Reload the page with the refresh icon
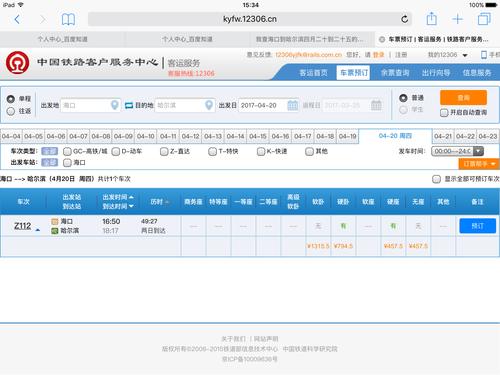This screenshot has height=375, width=500. coord(405,19)
